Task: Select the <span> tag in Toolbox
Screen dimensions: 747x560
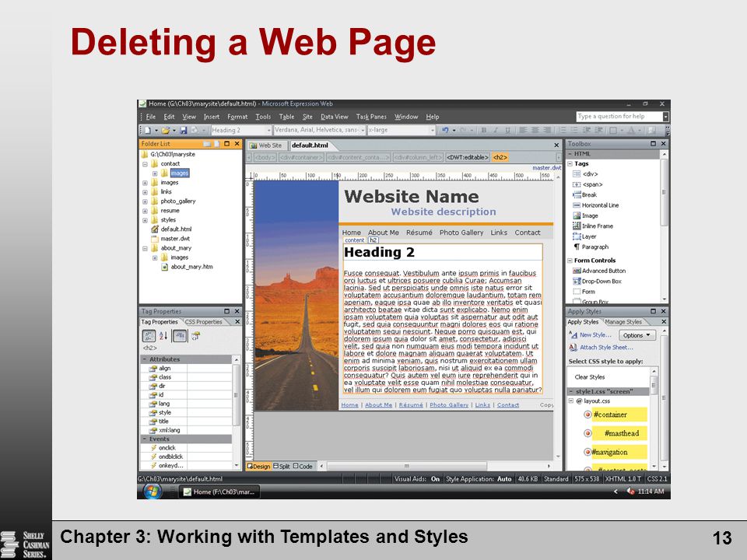Action: [587, 185]
